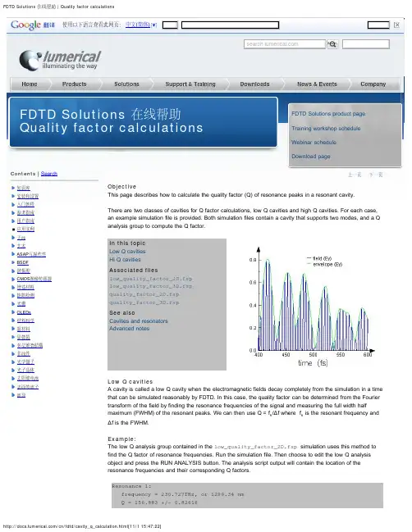
Task: Download quality_factor_2D.fsp file
Action: (144, 294)
